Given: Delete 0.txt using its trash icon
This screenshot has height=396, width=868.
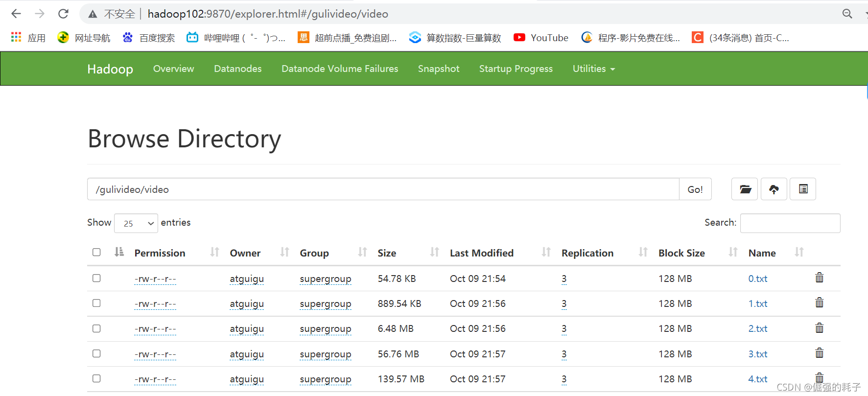Looking at the screenshot, I should (820, 278).
